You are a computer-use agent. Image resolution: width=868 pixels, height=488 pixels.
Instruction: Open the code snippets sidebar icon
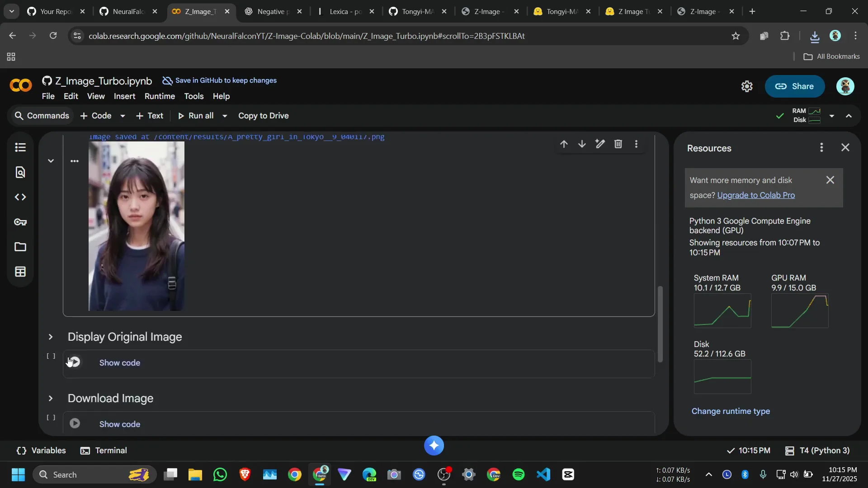20,197
